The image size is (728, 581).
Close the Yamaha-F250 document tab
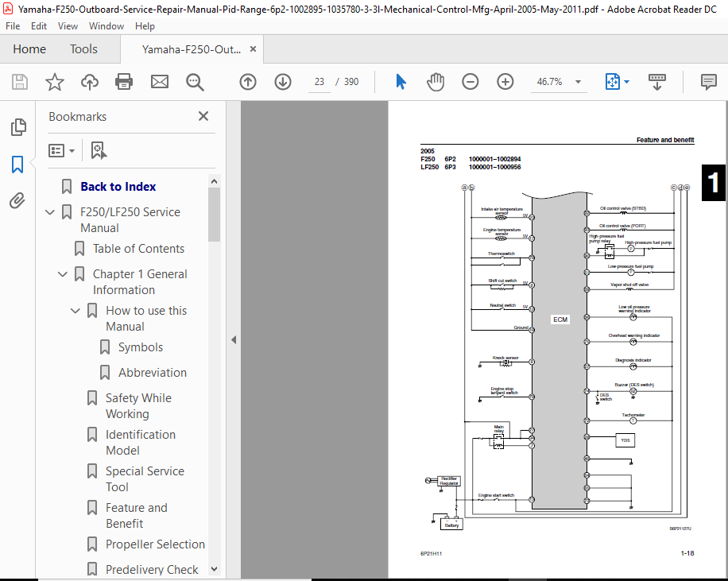click(253, 48)
